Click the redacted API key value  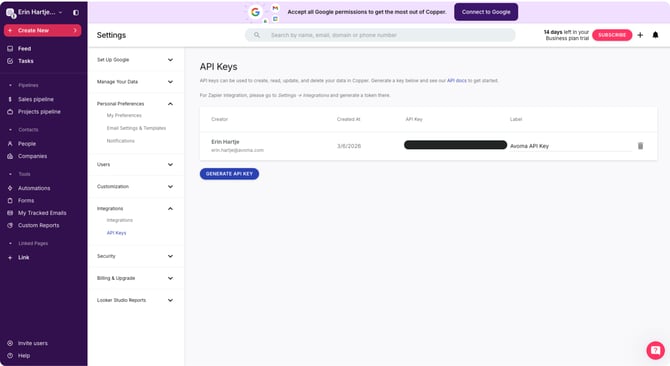pyautogui.click(x=455, y=145)
